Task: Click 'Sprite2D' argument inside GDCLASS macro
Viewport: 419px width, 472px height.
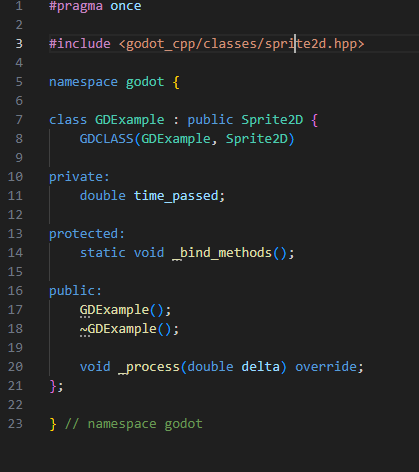Action: [257, 139]
